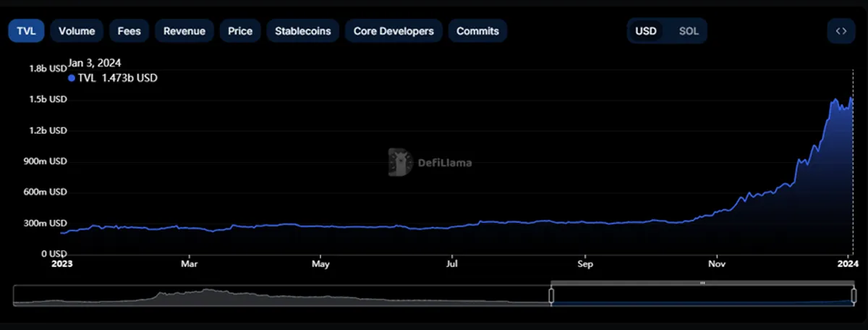868x330 pixels.
Task: Click the Jul label on the time axis
Action: (452, 264)
